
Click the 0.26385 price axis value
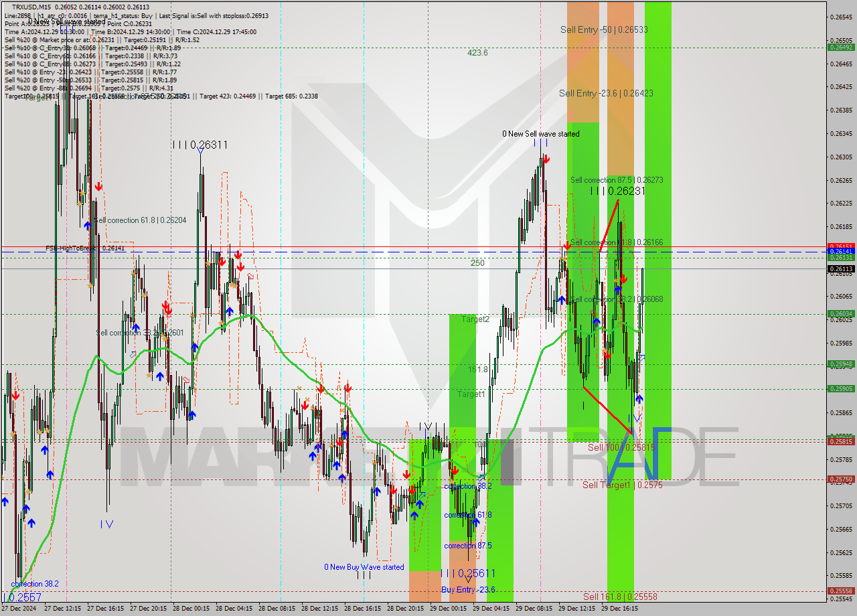[x=842, y=110]
